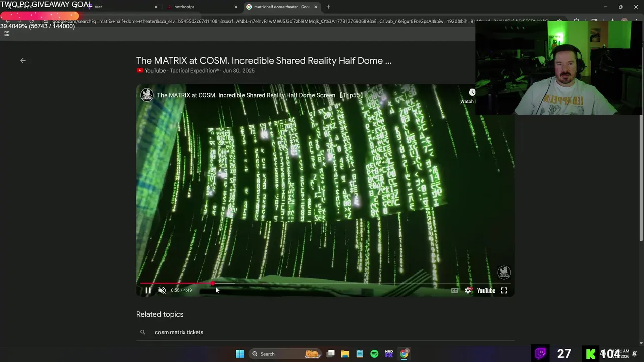Click the 'Tactical Expedition' source text
The width and height of the screenshot is (644, 362).
pos(194,71)
